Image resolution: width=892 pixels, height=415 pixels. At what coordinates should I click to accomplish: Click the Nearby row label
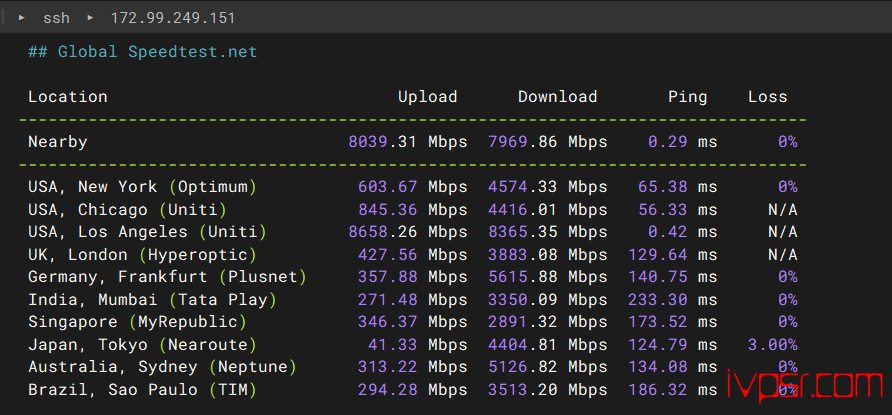[x=57, y=142]
